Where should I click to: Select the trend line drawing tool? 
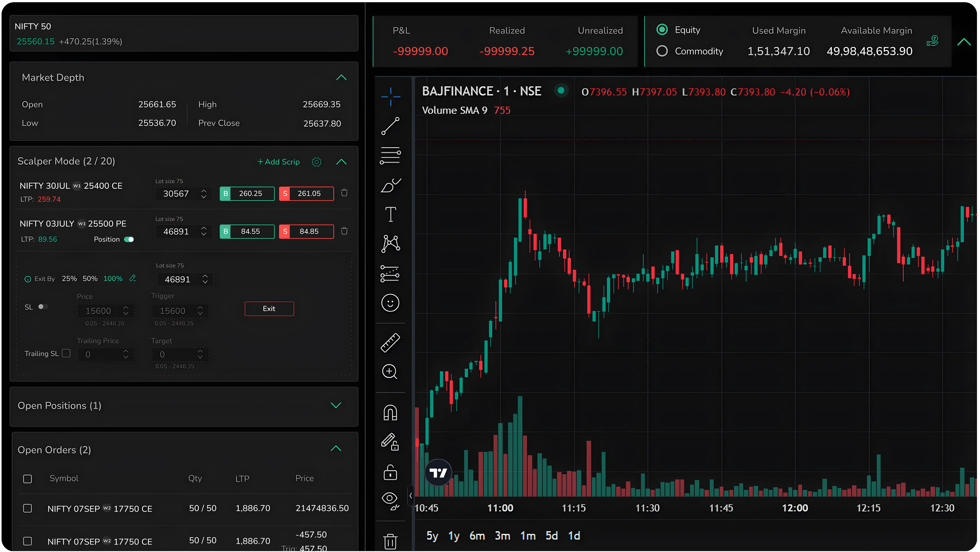(390, 126)
